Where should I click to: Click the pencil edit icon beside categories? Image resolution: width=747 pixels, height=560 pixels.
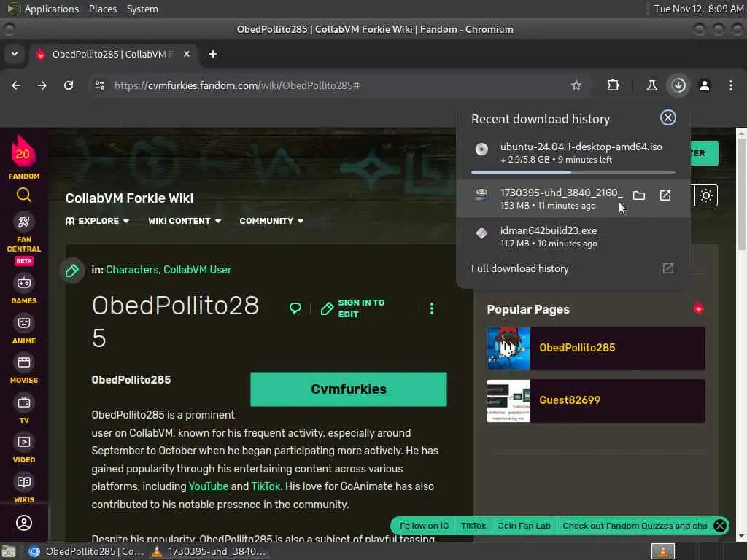click(x=72, y=271)
